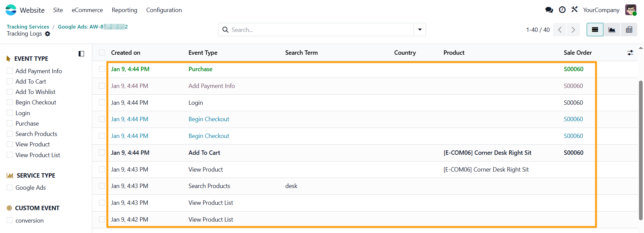Click the Website app logo icon
The width and height of the screenshot is (644, 233).
[x=11, y=10]
